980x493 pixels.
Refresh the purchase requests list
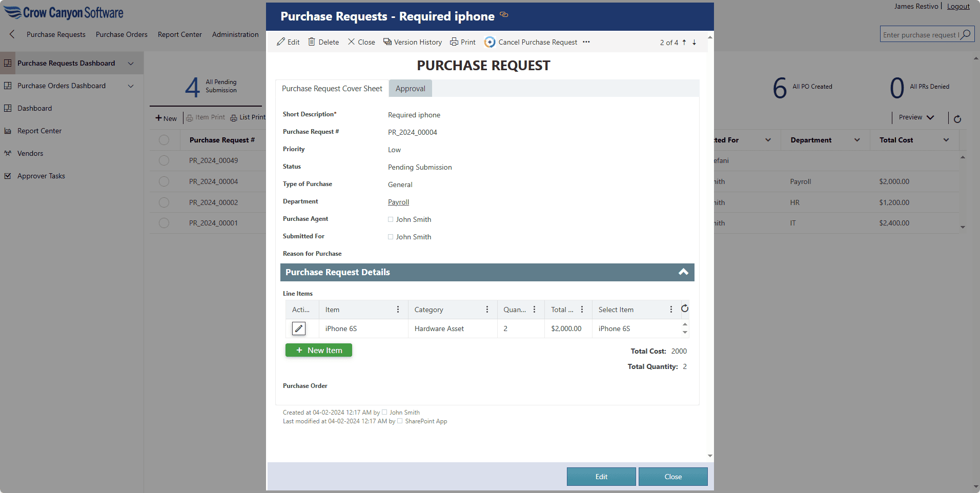click(957, 119)
